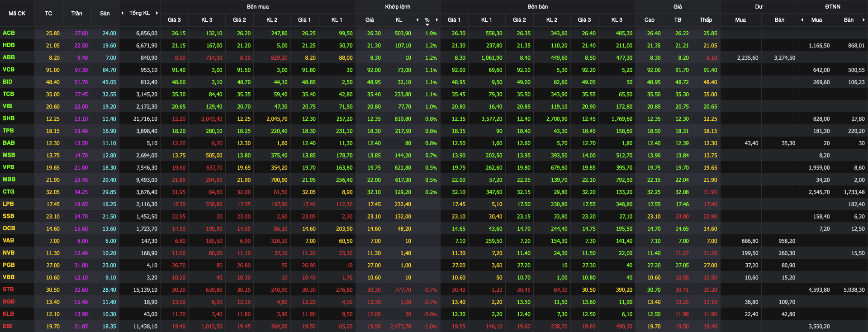Click the Cao price header
The width and height of the screenshot is (868, 332).
coord(649,20)
